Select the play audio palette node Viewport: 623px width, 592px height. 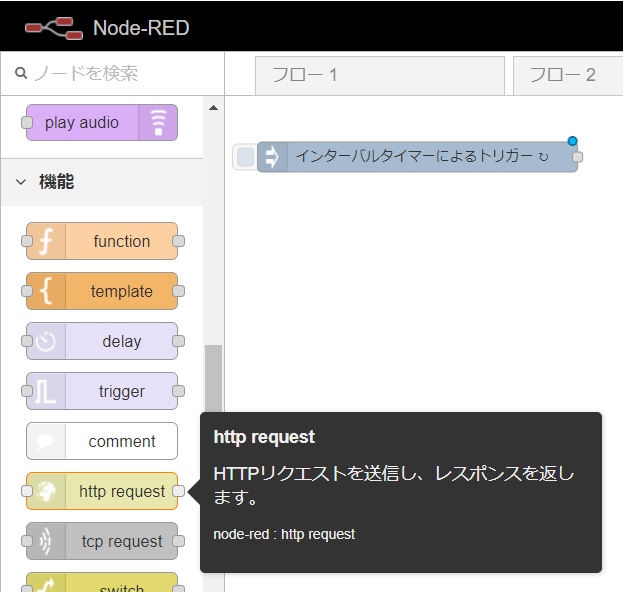point(102,122)
